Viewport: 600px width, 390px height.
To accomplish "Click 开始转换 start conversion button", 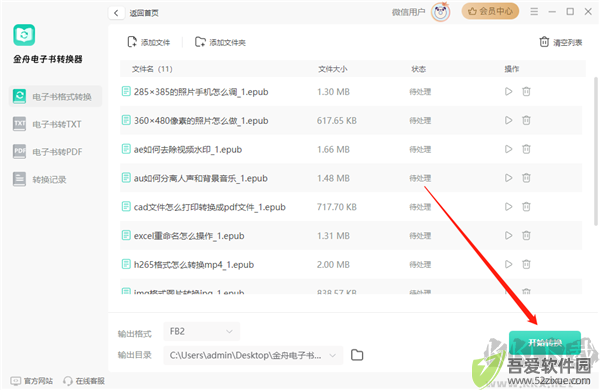I will [545, 343].
